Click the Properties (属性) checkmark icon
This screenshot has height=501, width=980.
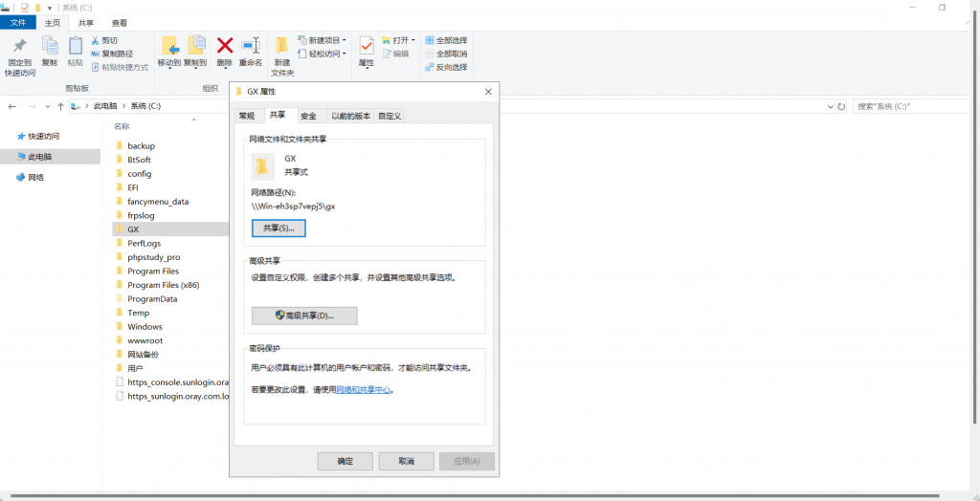coord(367,46)
